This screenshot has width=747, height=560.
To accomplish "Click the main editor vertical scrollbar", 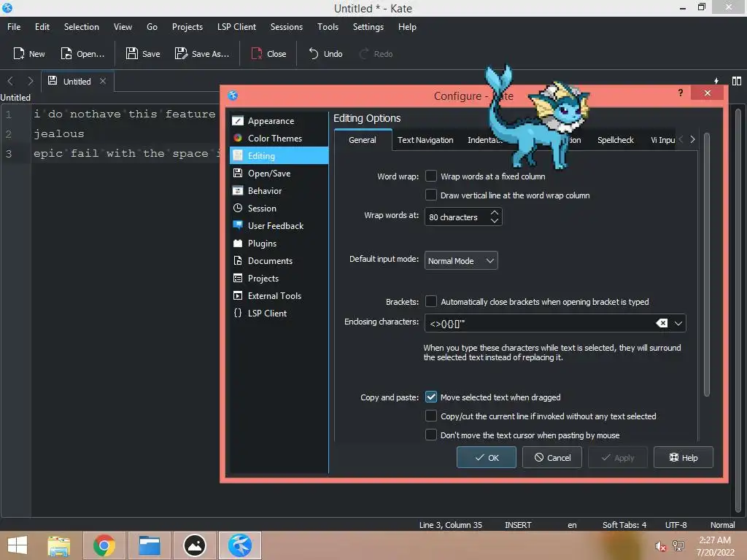I will tap(738, 309).
